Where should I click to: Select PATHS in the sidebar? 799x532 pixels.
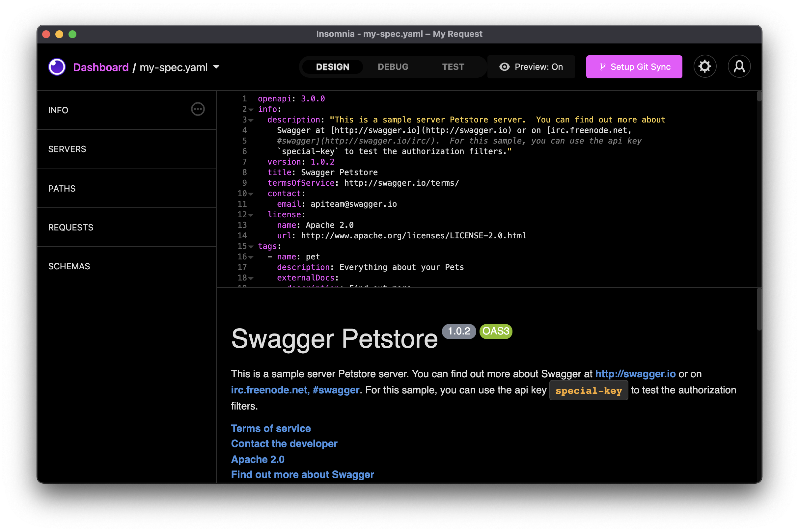[62, 189]
